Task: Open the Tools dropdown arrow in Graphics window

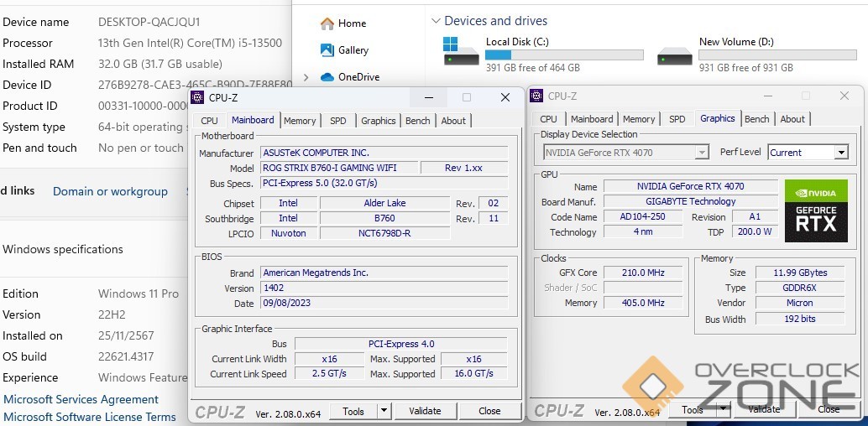Action: coord(723,409)
